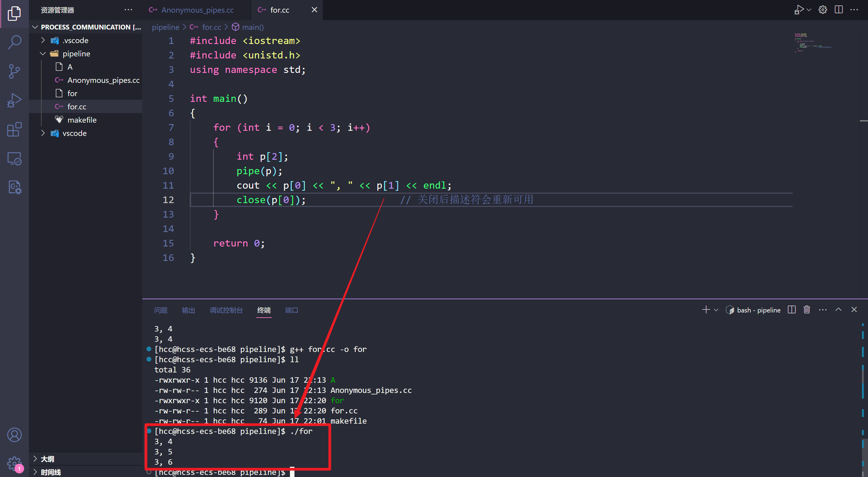Split the terminal panel

(791, 309)
